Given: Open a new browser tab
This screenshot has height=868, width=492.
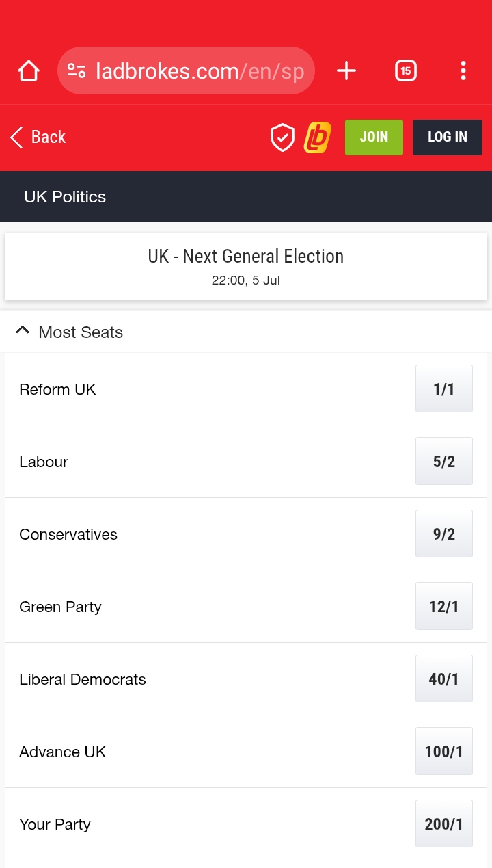Looking at the screenshot, I should click(346, 70).
